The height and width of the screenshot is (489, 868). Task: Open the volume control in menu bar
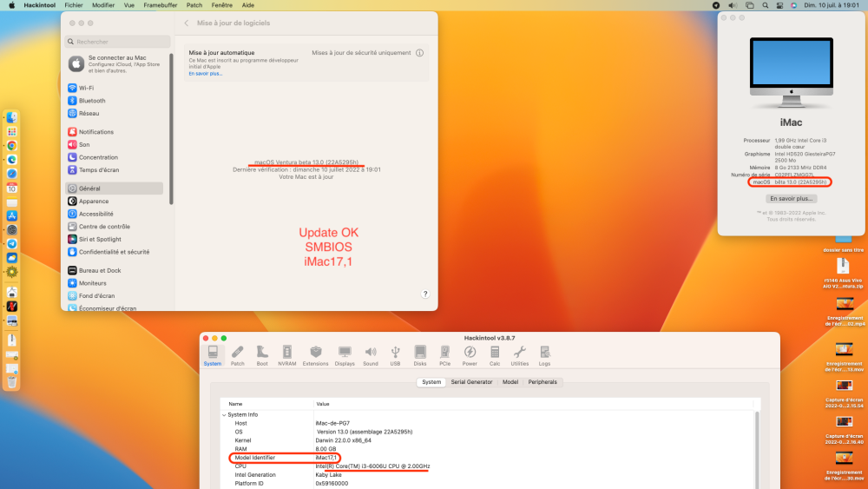click(x=733, y=5)
